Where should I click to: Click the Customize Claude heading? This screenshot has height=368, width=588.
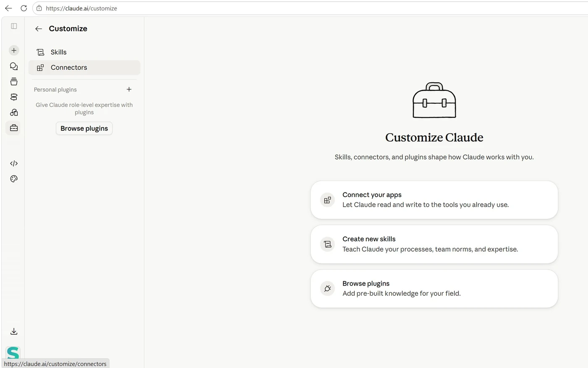coord(434,137)
